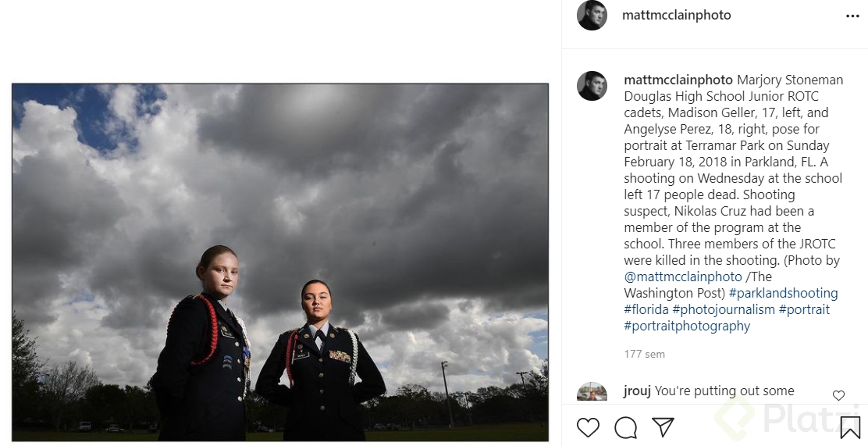Save post with the bookmark icon
The height and width of the screenshot is (446, 868).
point(850,428)
